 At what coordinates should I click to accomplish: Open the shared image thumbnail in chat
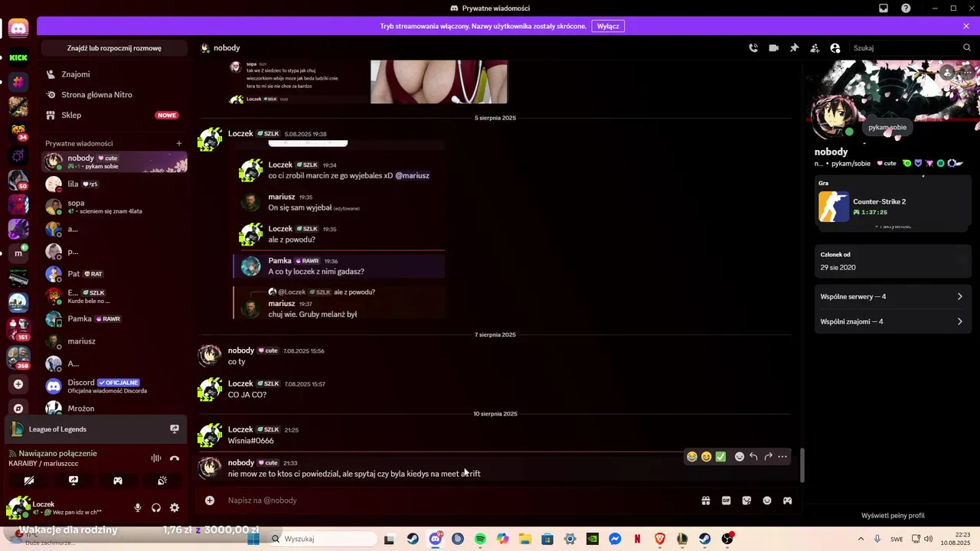pyautogui.click(x=439, y=82)
